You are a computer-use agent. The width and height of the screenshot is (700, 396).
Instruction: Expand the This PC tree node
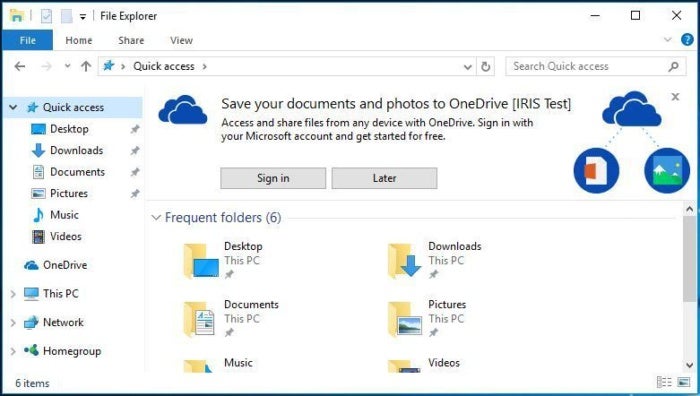pyautogui.click(x=13, y=294)
